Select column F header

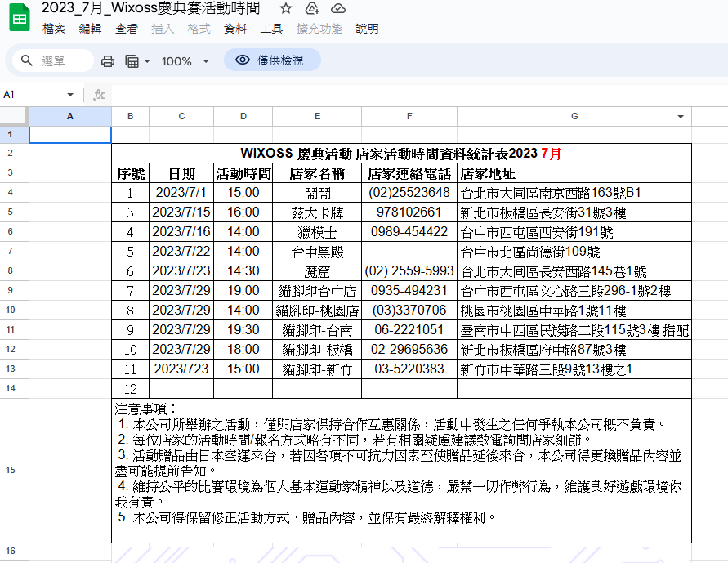409,117
